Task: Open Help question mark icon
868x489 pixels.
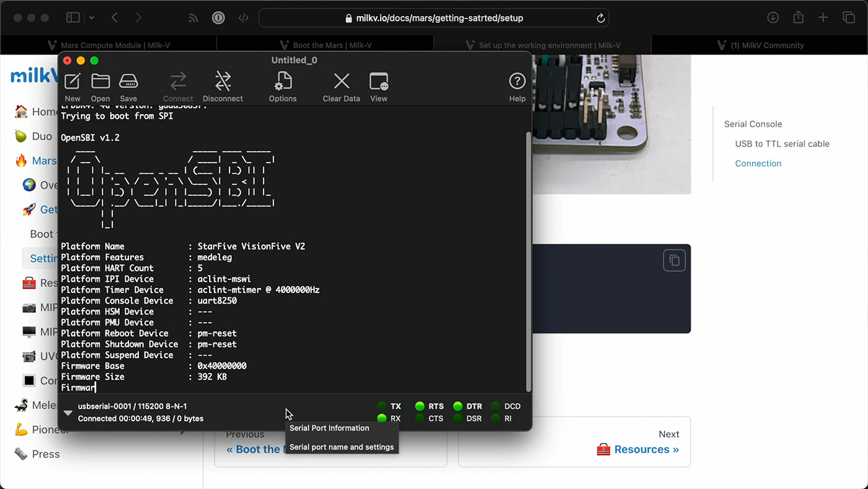Action: [x=517, y=81]
